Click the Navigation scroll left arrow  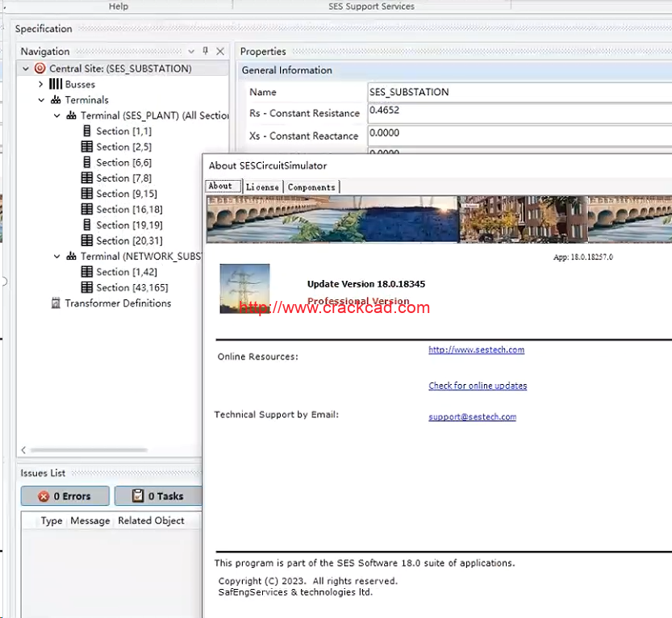24,450
